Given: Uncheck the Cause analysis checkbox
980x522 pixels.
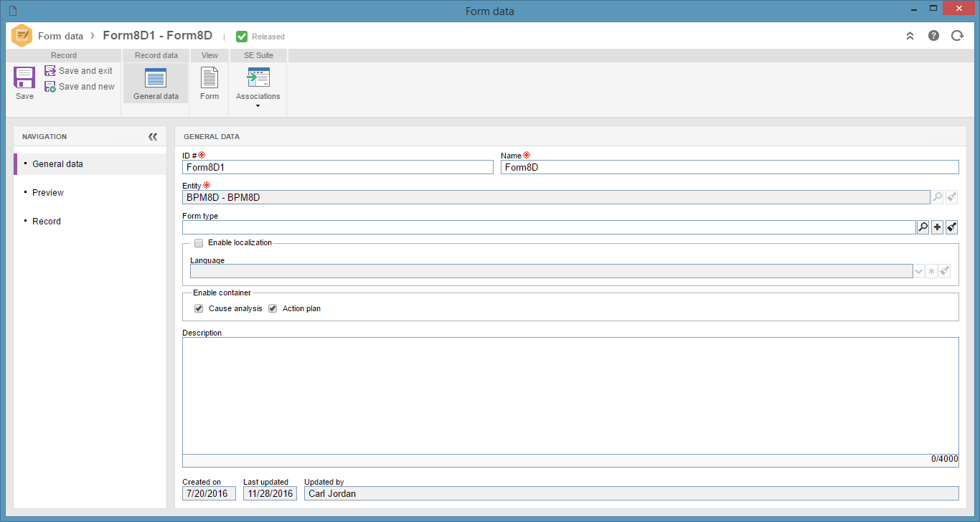Looking at the screenshot, I should [x=199, y=309].
